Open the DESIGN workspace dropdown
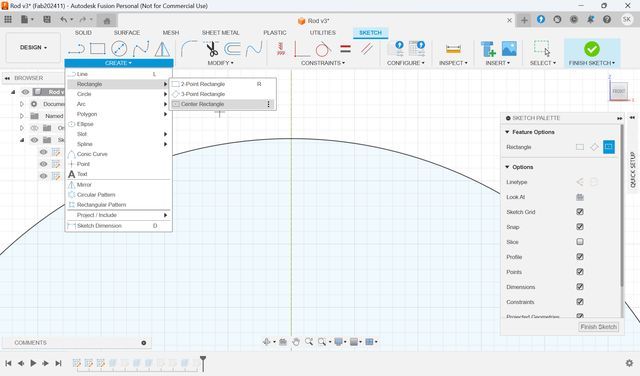Screen dimensions: 640x376 tap(33, 48)
